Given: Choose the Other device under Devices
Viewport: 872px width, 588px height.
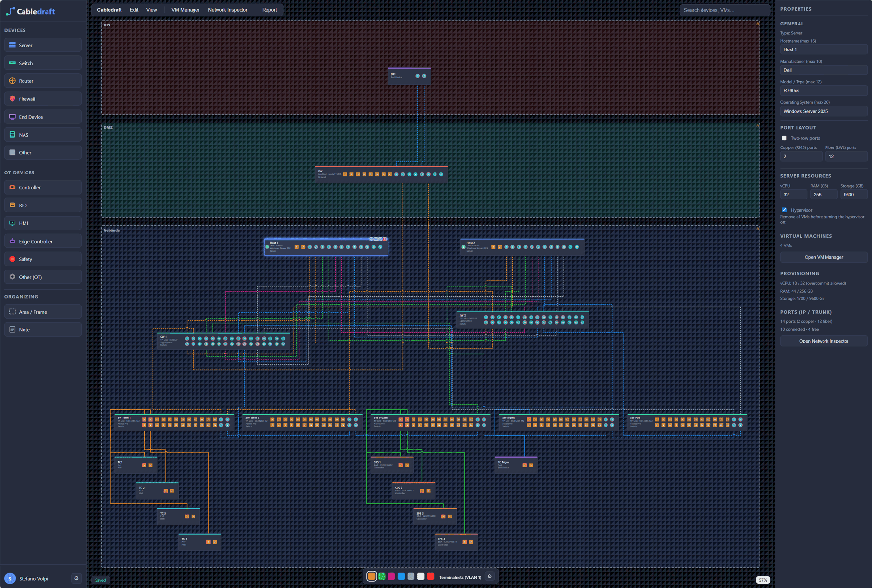Looking at the screenshot, I should coord(43,152).
